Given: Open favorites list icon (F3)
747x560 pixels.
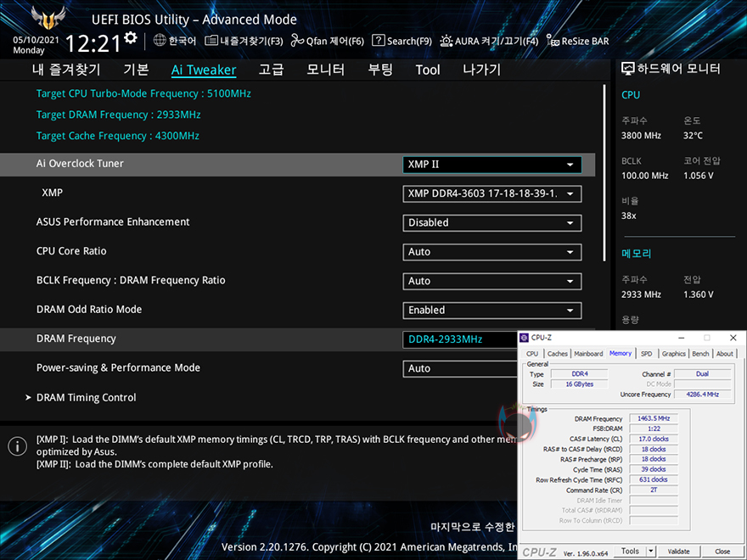Looking at the screenshot, I should [x=211, y=41].
